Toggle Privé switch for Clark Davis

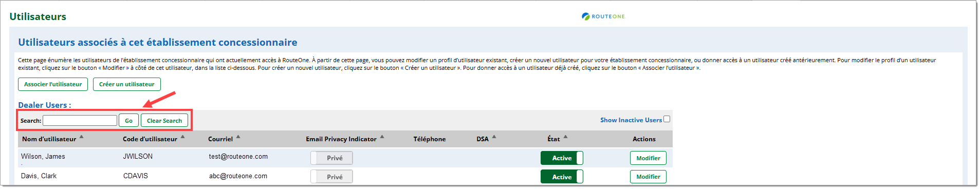331,177
